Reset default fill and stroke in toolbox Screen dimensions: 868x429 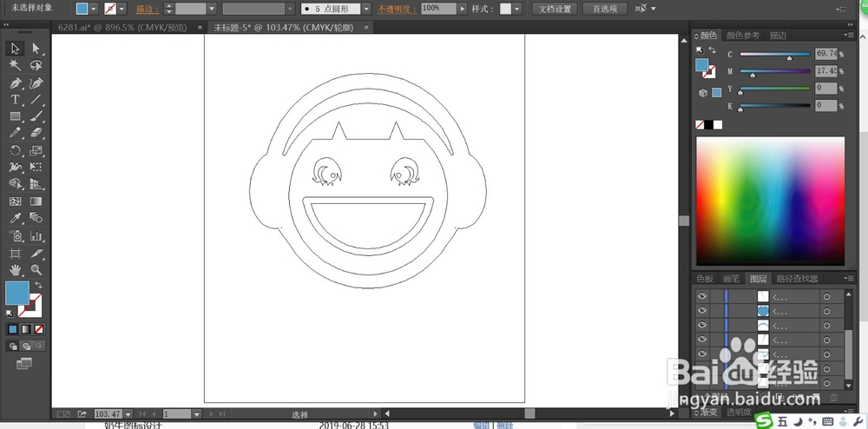[10, 313]
